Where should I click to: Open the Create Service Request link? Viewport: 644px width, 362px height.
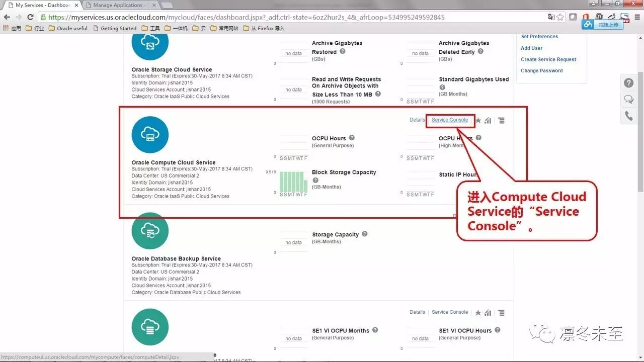pos(548,59)
